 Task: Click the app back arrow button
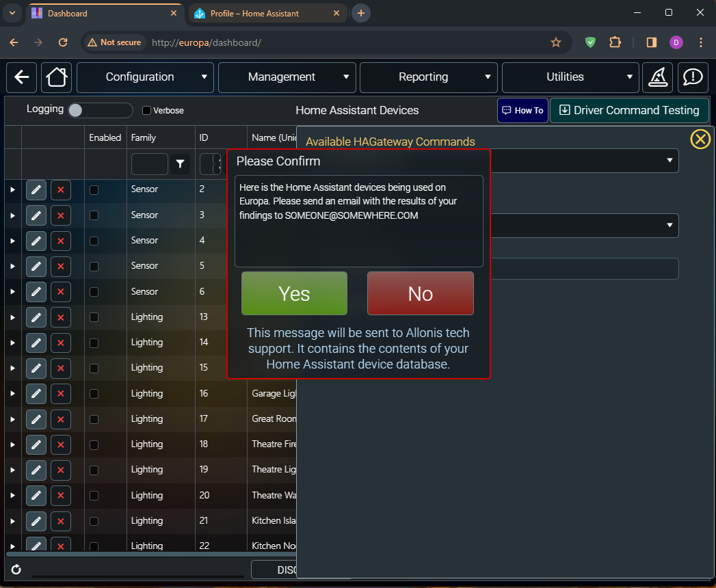(21, 77)
